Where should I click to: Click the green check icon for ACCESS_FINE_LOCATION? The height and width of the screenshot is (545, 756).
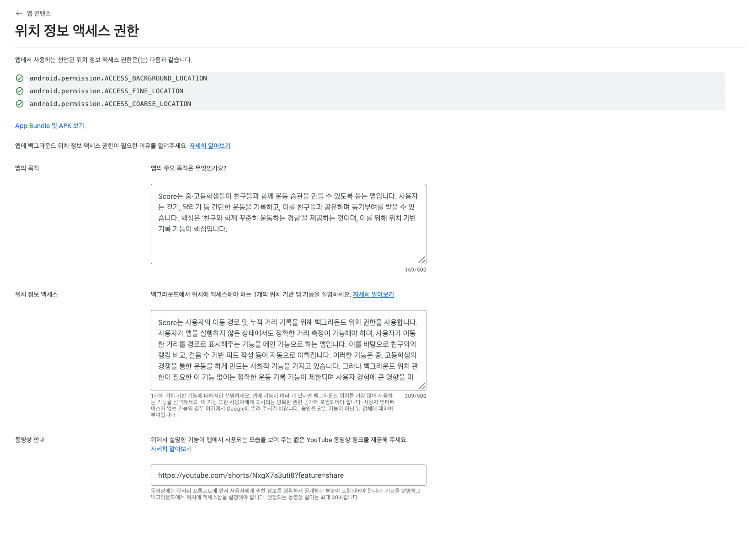[x=20, y=91]
